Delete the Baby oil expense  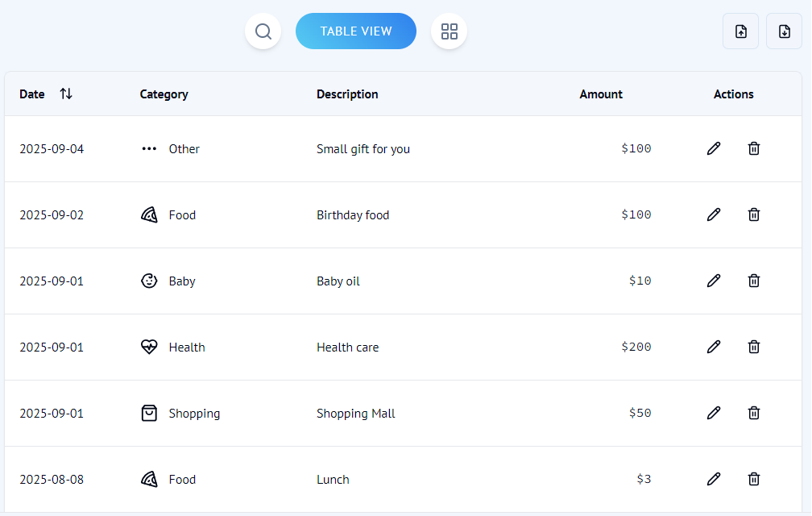[754, 281]
